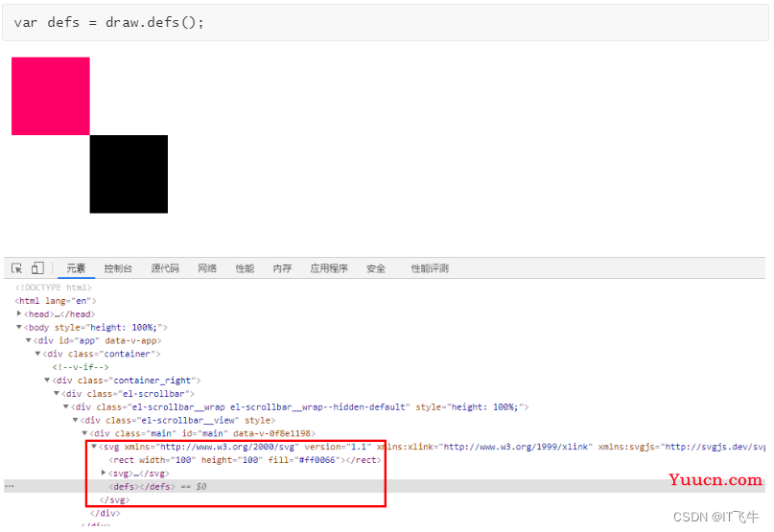Image resolution: width=774 pixels, height=532 pixels.
Task: Expand the head node arrow
Action: 19,313
